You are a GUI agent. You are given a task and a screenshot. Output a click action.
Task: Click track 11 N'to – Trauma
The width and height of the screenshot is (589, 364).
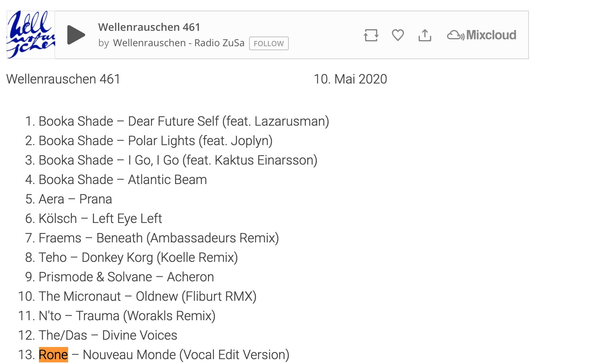(127, 316)
